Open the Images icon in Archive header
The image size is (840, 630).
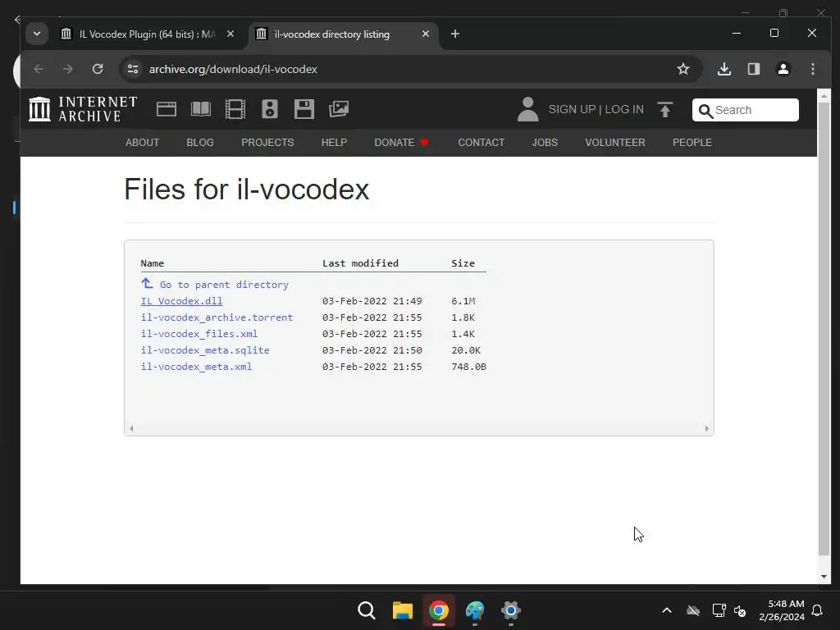(339, 109)
